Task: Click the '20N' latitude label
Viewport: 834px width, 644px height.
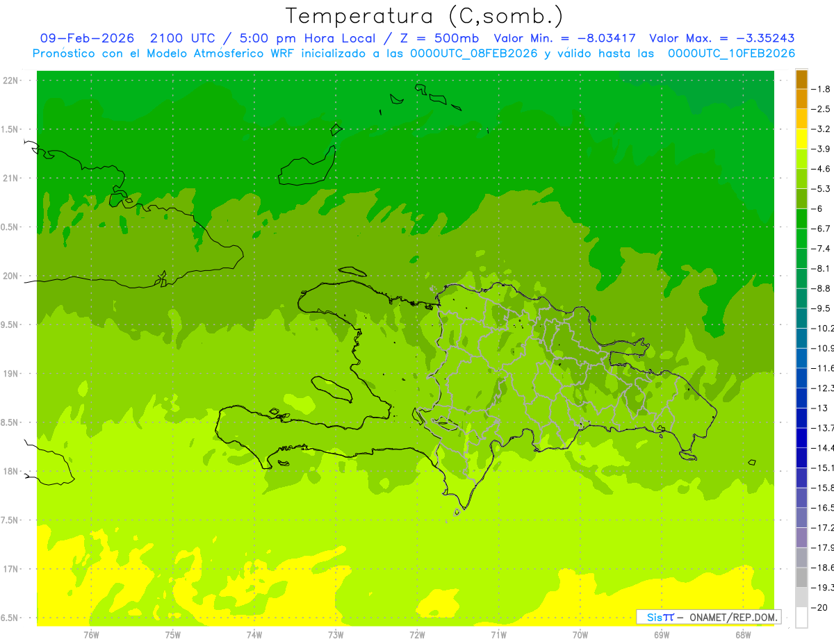Action: [10, 276]
